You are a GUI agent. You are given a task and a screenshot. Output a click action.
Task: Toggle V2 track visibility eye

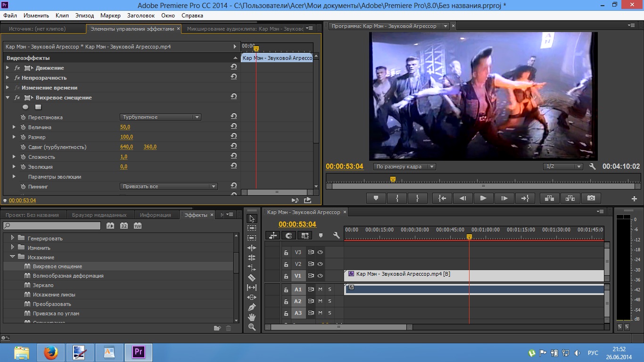[x=320, y=264]
